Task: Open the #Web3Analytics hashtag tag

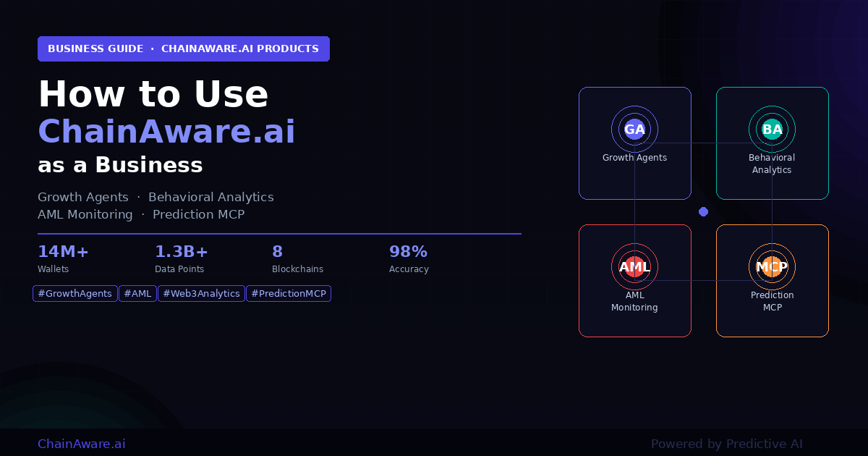Action: coord(201,294)
